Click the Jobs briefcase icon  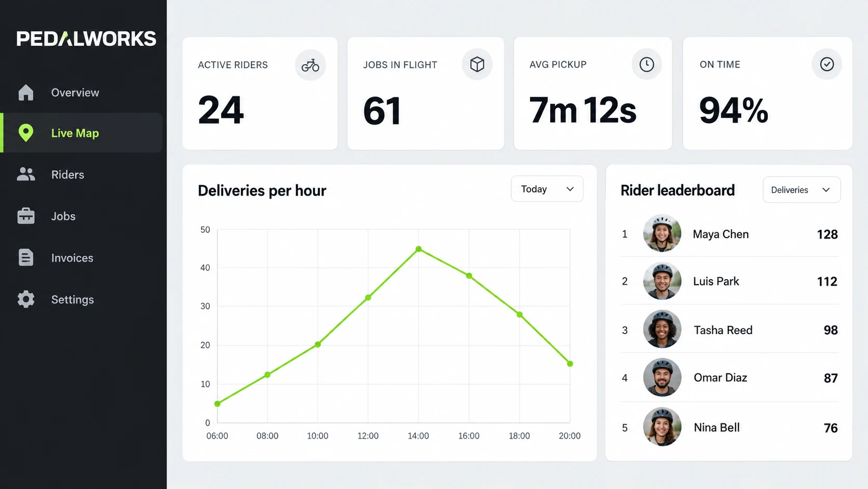(x=26, y=216)
